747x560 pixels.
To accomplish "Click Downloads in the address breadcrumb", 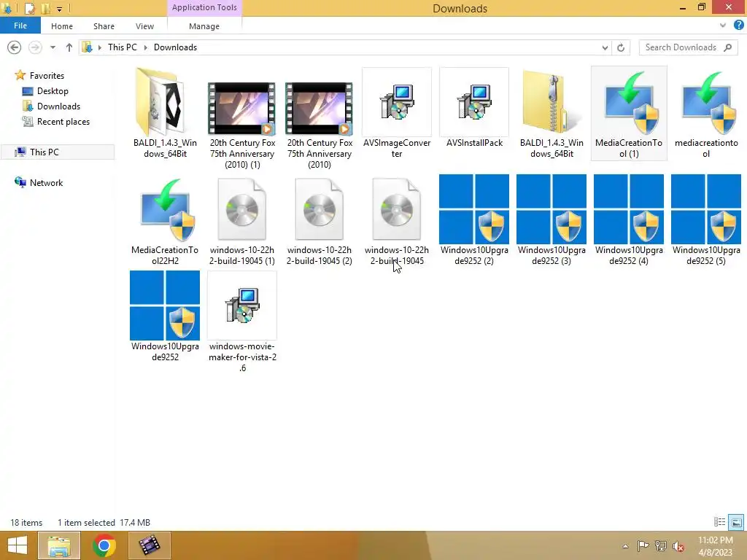I will click(175, 47).
